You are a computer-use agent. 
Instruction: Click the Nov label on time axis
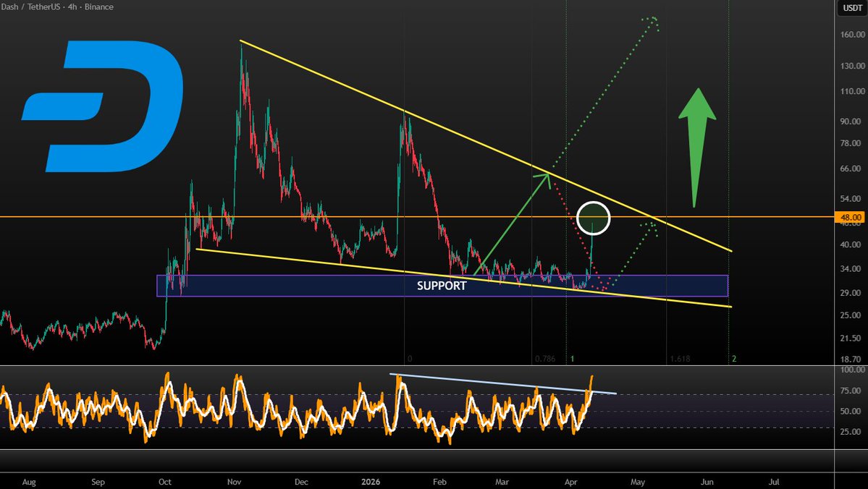pyautogui.click(x=234, y=482)
